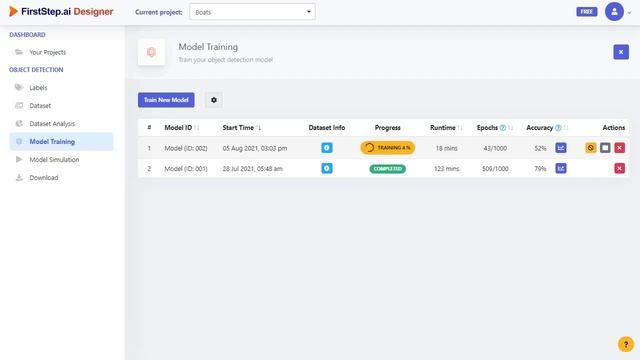Go to Labels in the sidebar
The image size is (640, 360).
(38, 88)
